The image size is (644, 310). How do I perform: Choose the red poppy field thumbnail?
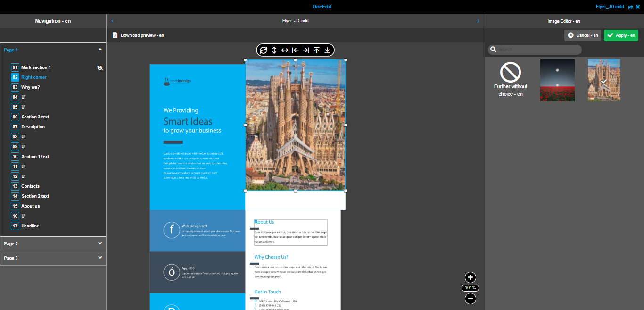[557, 80]
